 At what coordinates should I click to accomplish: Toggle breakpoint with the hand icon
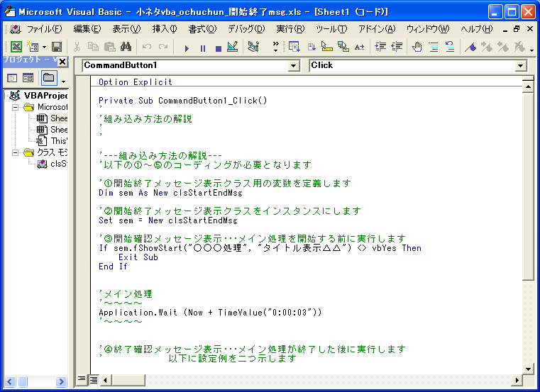point(417,47)
